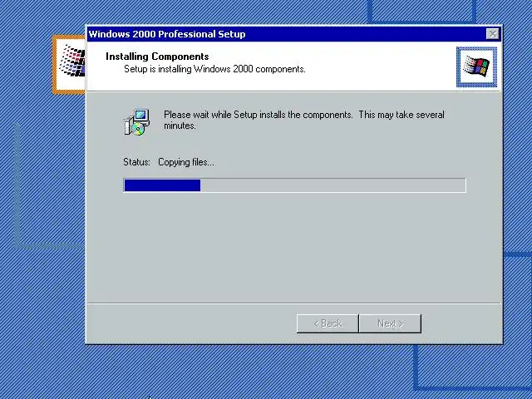The image size is (532, 399).
Task: Click the Windows flag logo in the header
Action: [476, 66]
